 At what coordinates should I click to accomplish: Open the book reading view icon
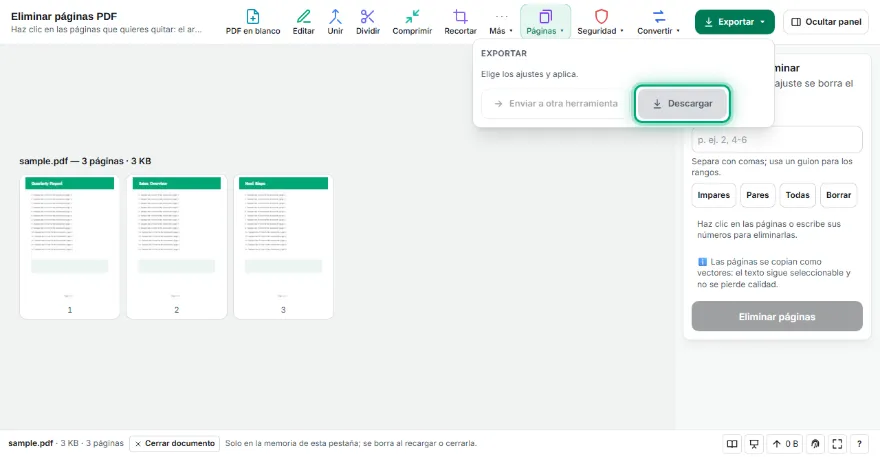732,444
